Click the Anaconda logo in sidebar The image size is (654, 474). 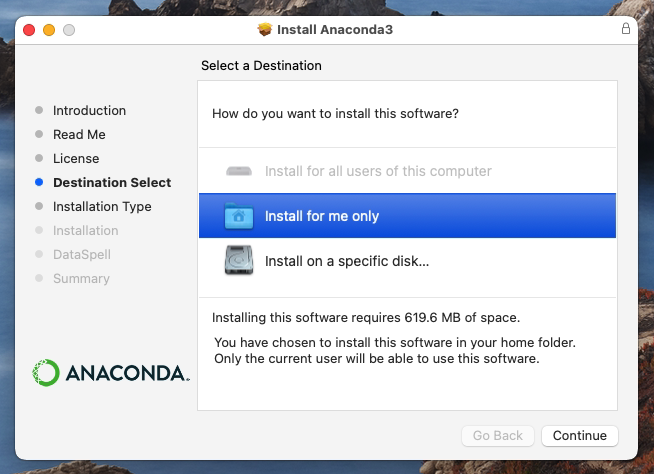tap(111, 373)
